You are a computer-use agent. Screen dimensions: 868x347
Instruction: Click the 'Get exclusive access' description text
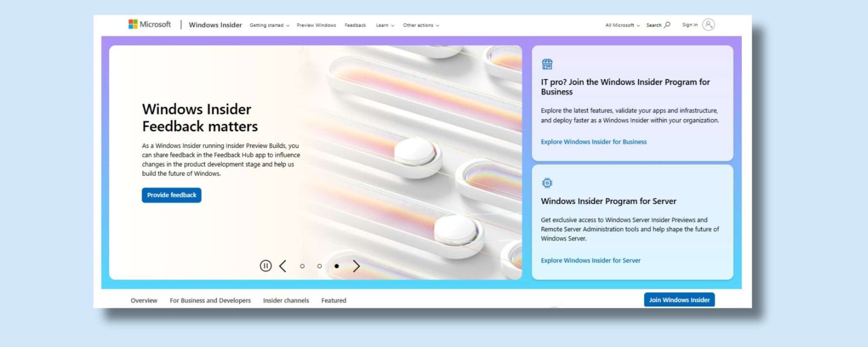pyautogui.click(x=630, y=229)
